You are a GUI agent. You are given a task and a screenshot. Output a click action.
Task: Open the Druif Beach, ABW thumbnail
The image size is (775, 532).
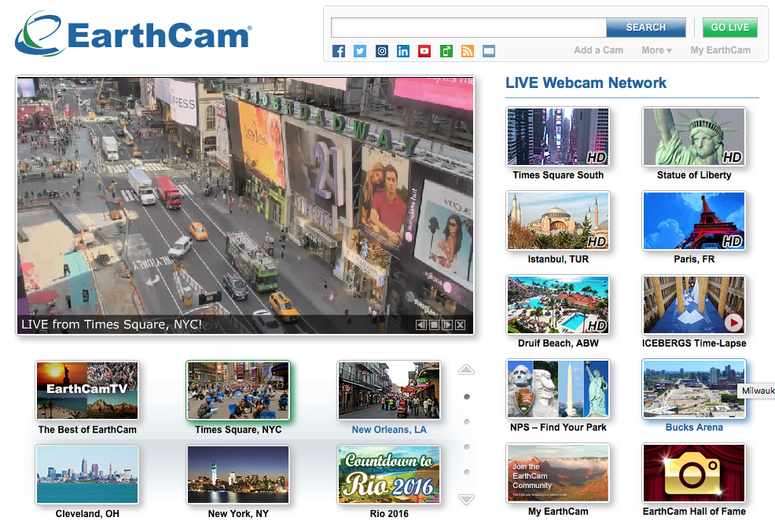[558, 304]
